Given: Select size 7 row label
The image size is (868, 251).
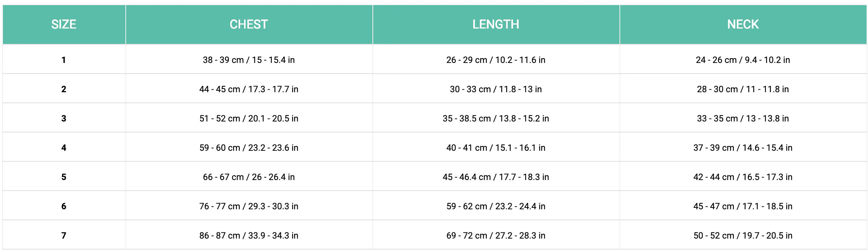Looking at the screenshot, I should tap(64, 235).
